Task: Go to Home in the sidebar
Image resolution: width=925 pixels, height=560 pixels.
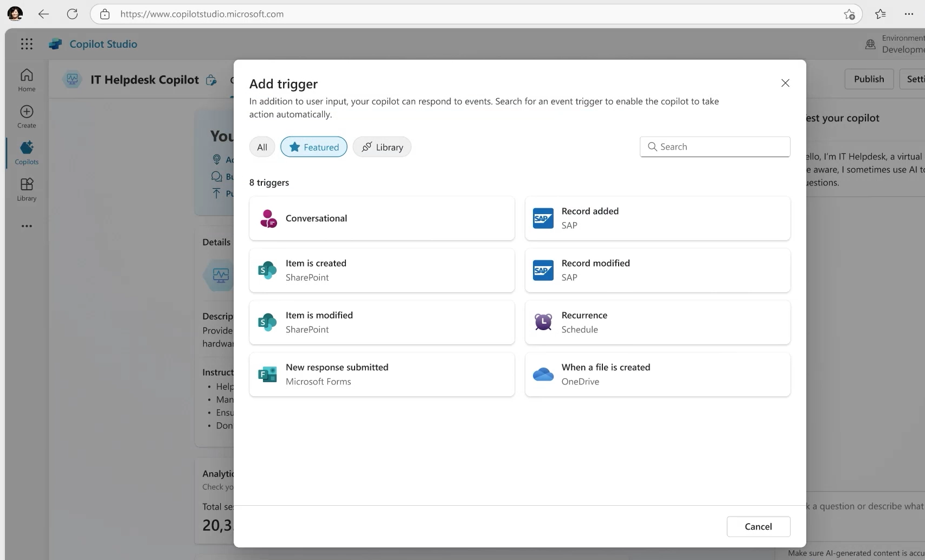Action: point(27,80)
